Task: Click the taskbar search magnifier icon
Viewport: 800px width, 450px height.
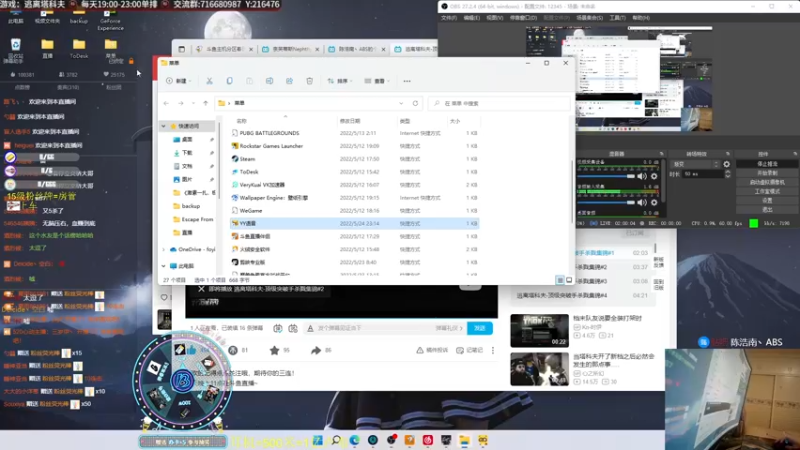Action: click(x=336, y=440)
